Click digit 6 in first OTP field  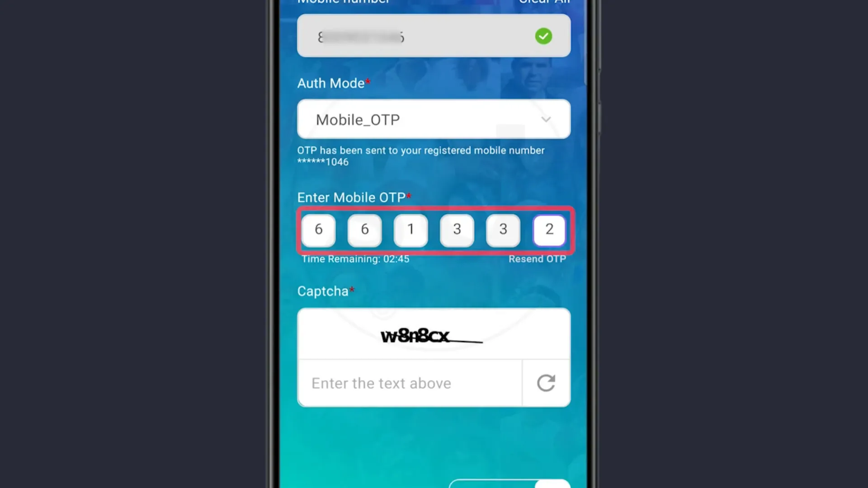[318, 230]
